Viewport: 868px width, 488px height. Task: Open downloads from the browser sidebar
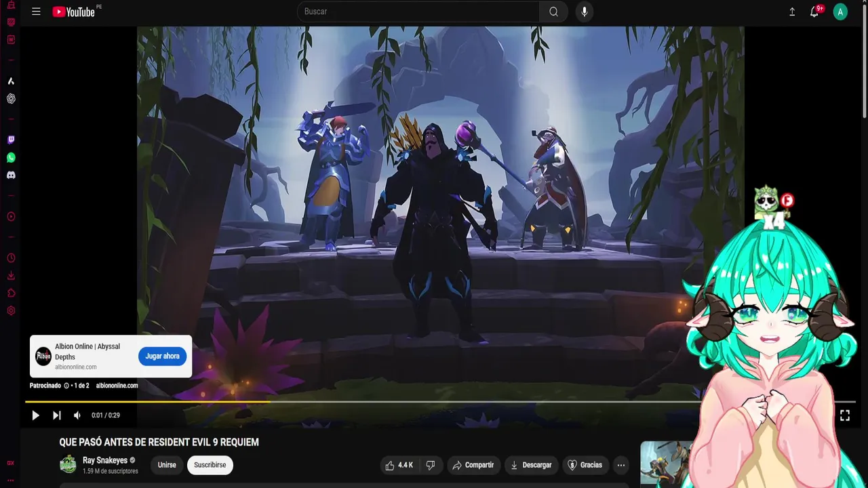coord(11,276)
